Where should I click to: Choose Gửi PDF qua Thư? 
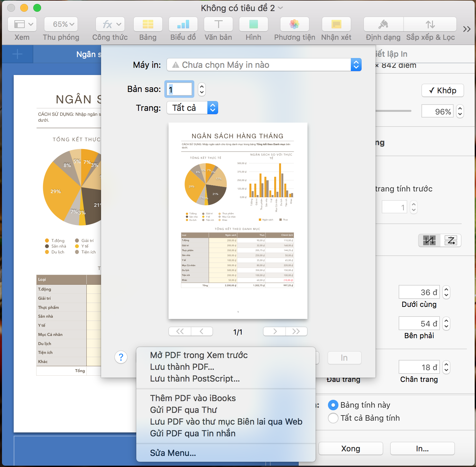(226, 410)
